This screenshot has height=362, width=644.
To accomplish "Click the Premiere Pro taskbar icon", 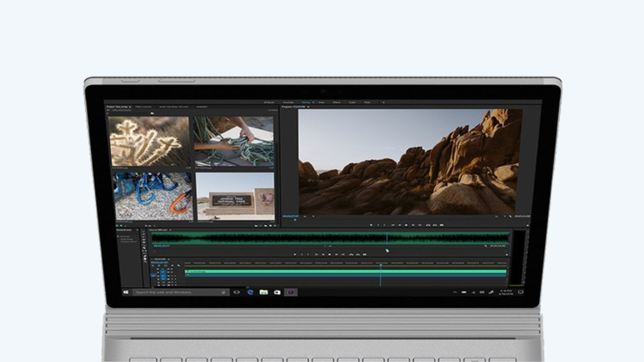I will click(290, 292).
